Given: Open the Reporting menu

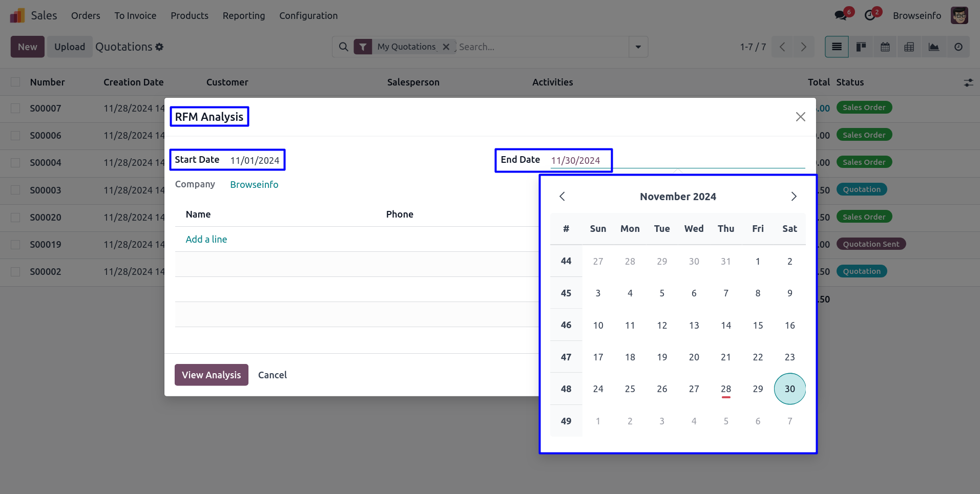Looking at the screenshot, I should click(243, 16).
